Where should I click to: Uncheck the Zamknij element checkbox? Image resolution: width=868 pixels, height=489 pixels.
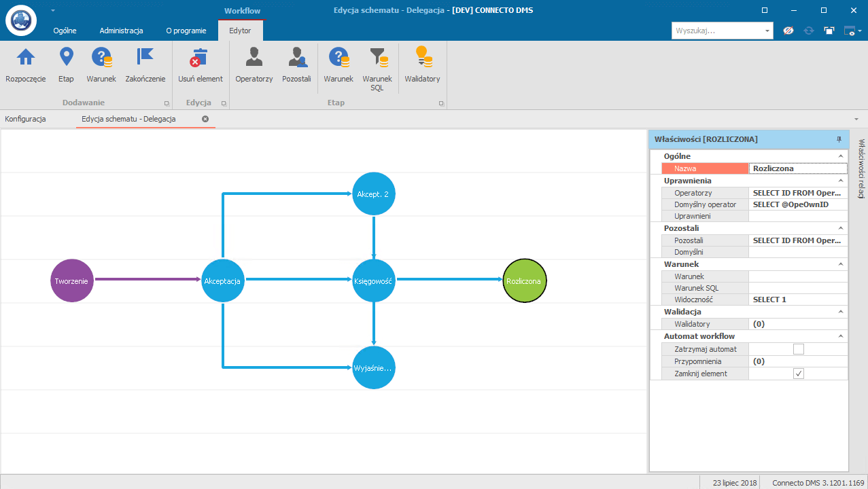[x=799, y=374]
